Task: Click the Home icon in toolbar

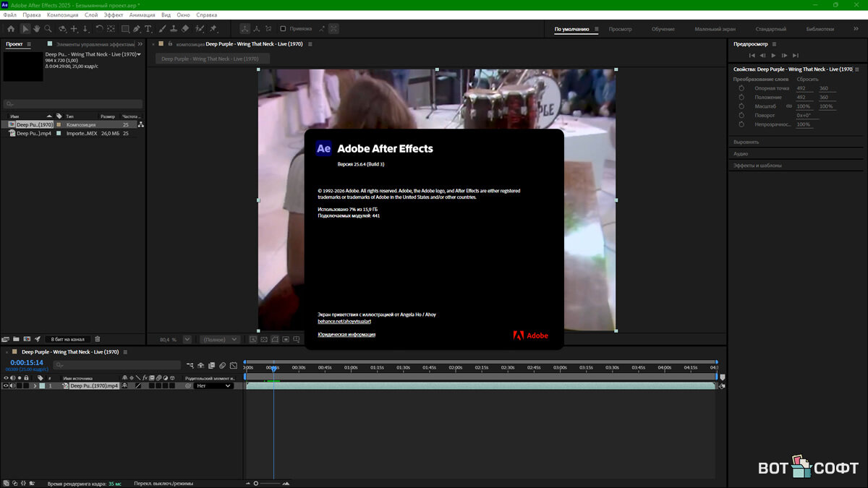Action: pos(10,29)
